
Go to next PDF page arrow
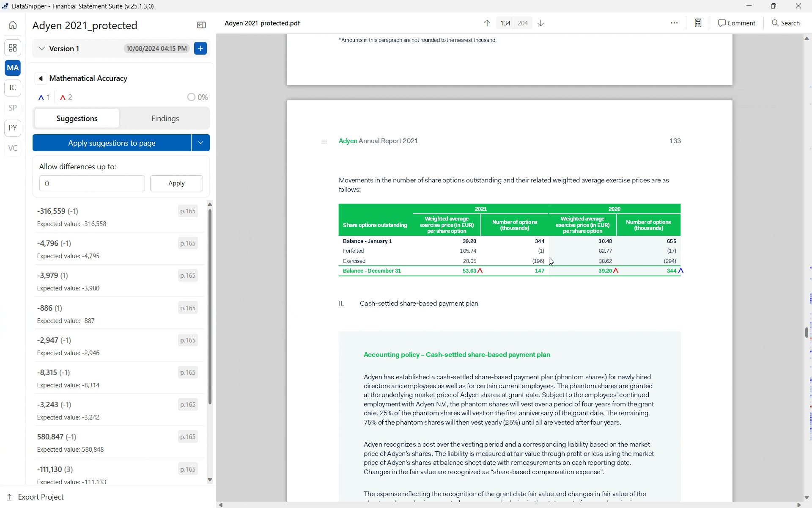click(540, 23)
